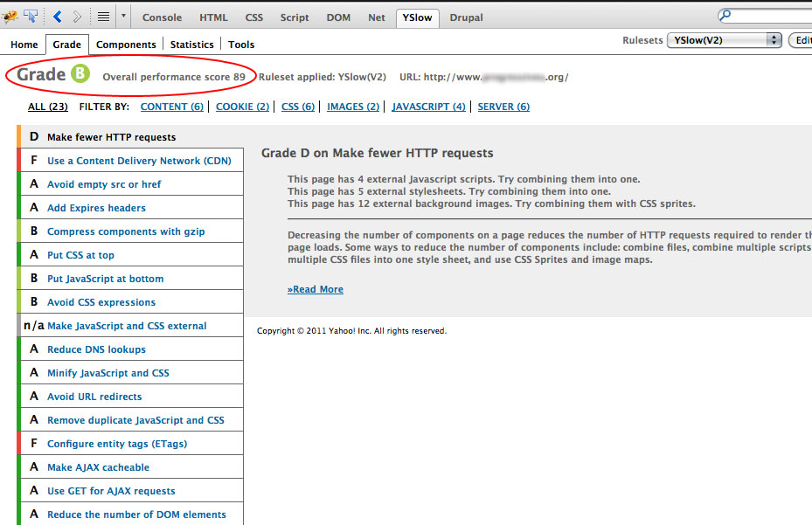Go back with the blue left arrow
This screenshot has width=812, height=525.
(x=58, y=17)
